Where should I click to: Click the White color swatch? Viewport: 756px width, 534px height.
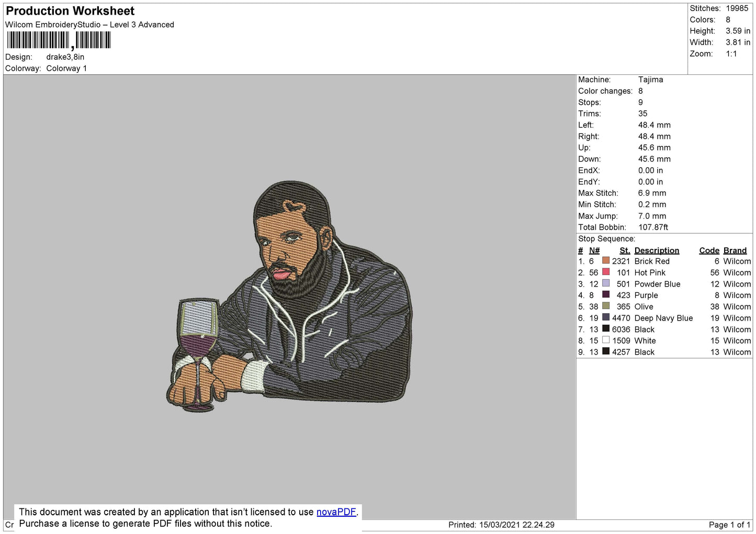tap(606, 340)
